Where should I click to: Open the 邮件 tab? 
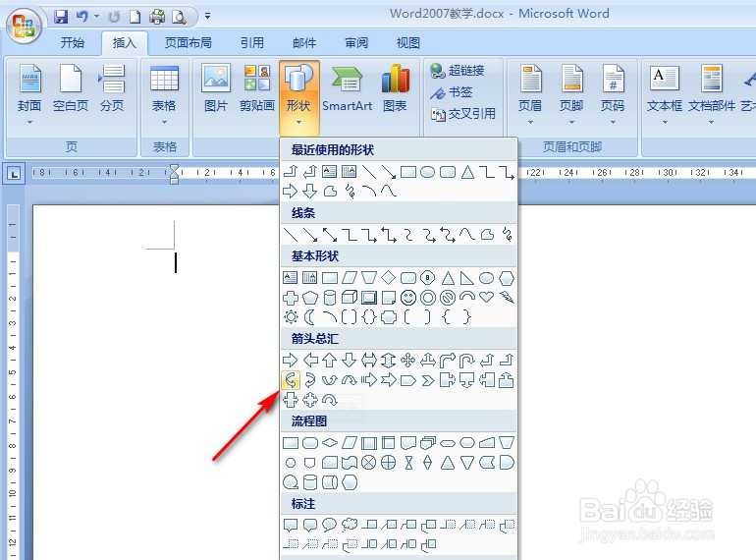pos(304,43)
